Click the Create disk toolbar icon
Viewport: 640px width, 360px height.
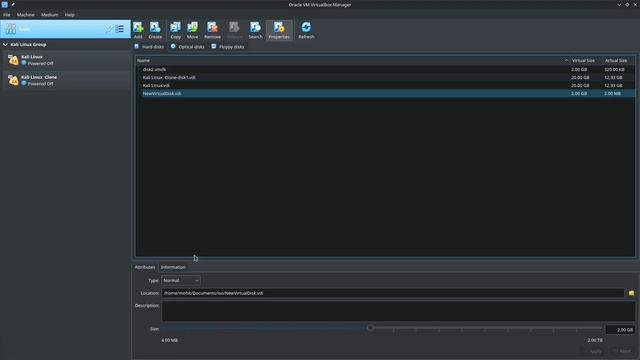(155, 27)
